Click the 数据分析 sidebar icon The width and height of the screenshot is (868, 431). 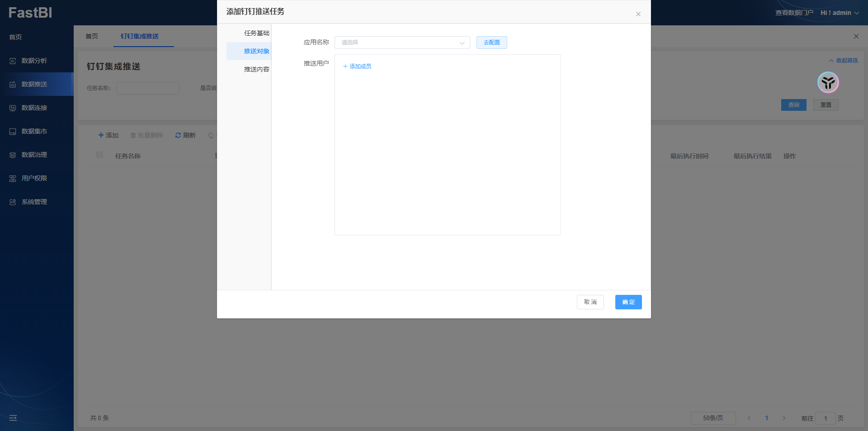[13, 61]
